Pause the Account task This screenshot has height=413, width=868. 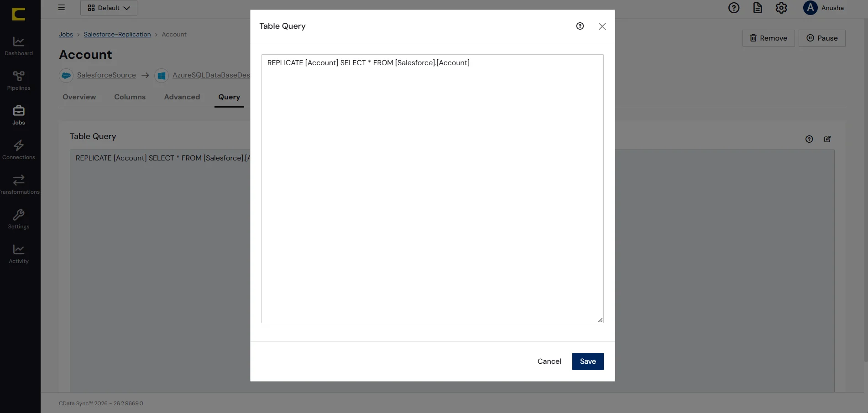pyautogui.click(x=822, y=38)
